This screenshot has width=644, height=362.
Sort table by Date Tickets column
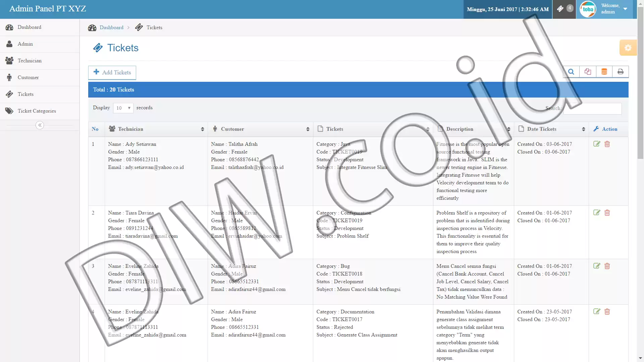(551, 129)
